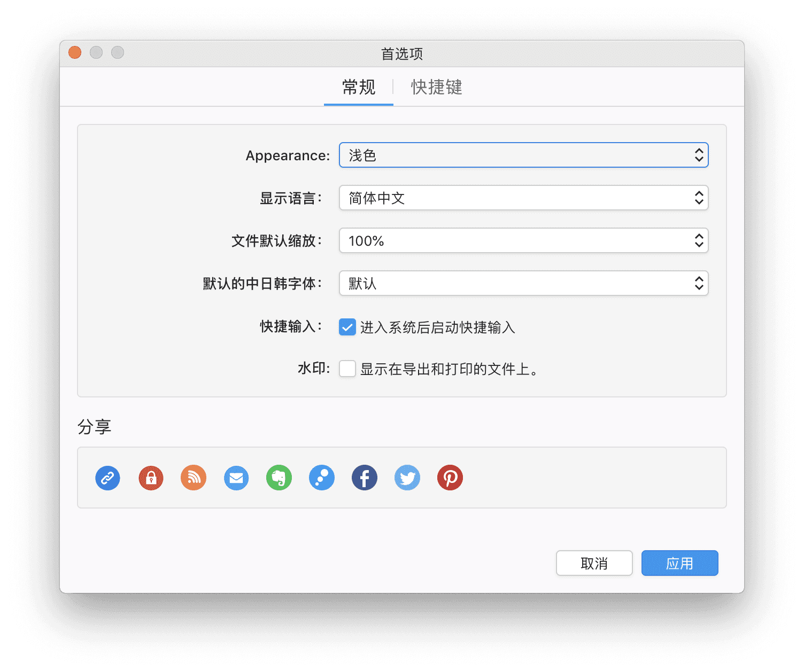Share to Pinterest
This screenshot has width=804, height=672.
pyautogui.click(x=450, y=478)
